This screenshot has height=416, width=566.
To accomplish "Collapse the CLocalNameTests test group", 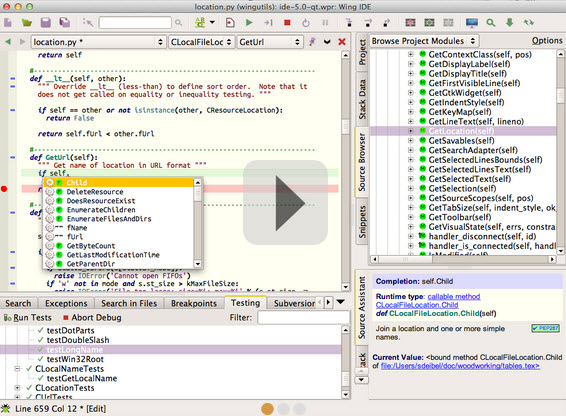I will [x=17, y=369].
